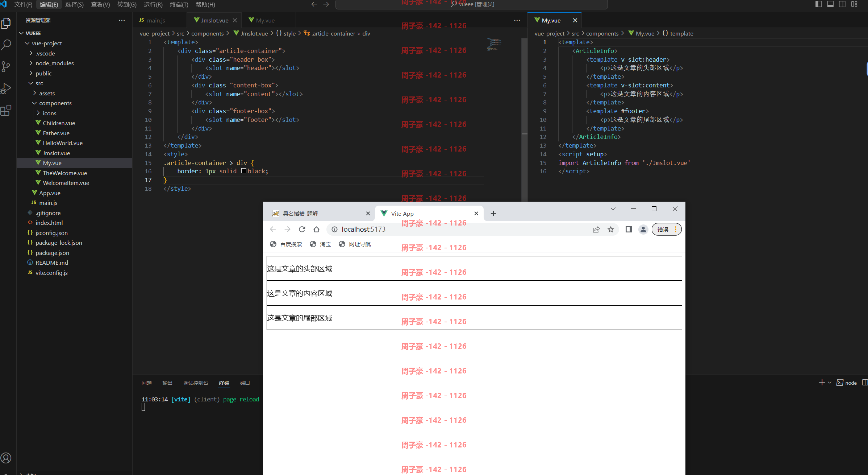The height and width of the screenshot is (475, 868).
Task: Open the 淘宝 bookmark
Action: [x=320, y=244]
